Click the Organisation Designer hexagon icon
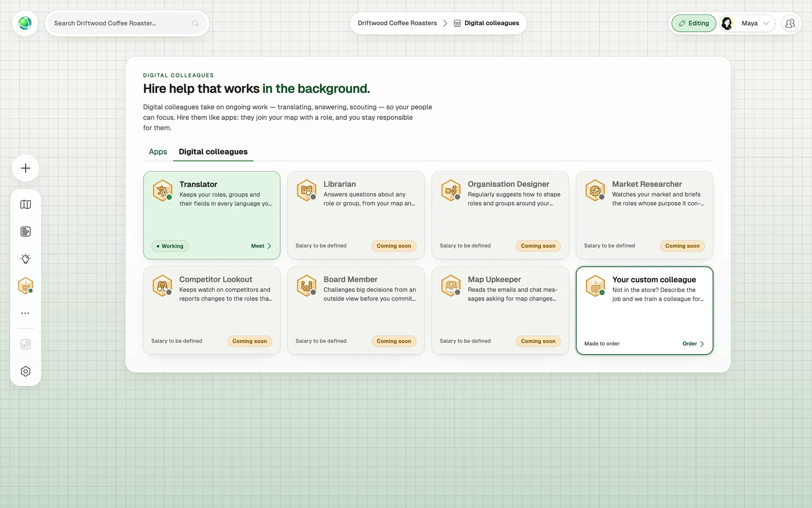The height and width of the screenshot is (508, 812). 451,190
